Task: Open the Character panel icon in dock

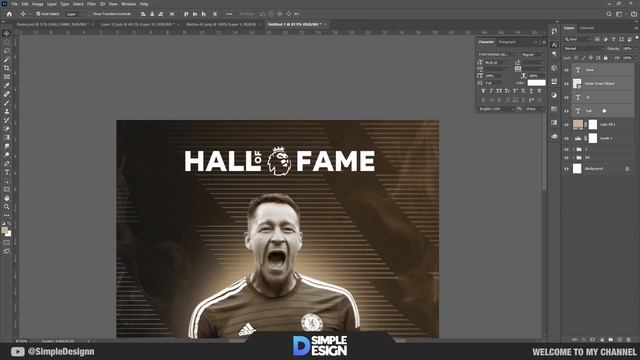Action: click(554, 45)
